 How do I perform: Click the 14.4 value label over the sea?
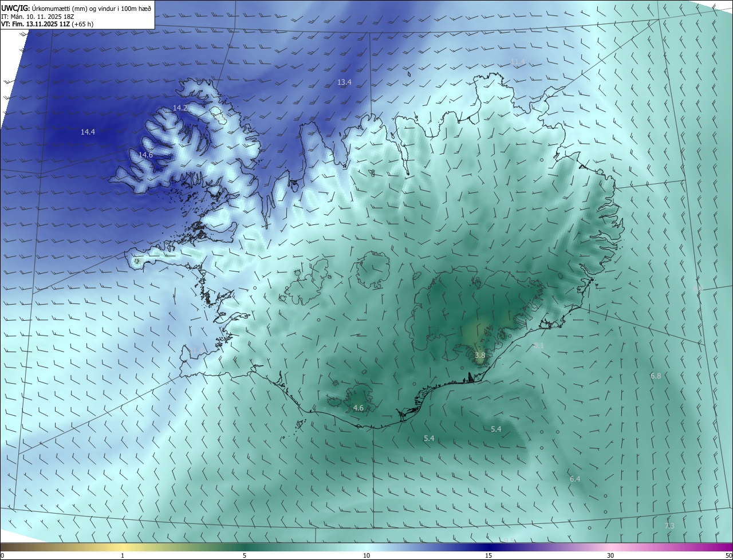pos(88,132)
